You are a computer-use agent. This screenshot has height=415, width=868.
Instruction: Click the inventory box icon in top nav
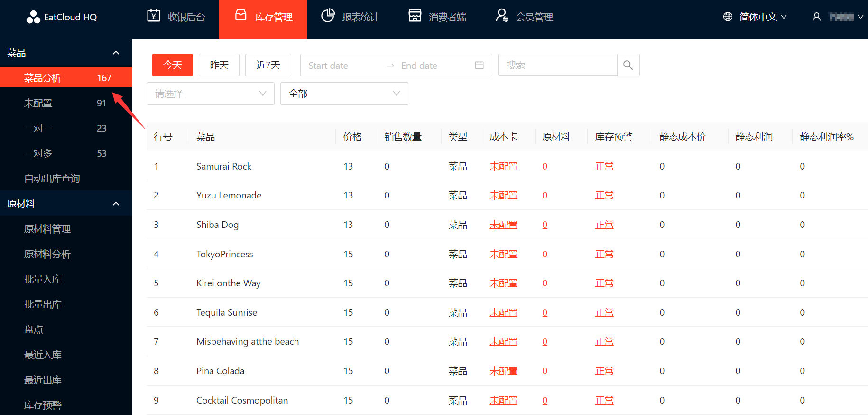(241, 15)
